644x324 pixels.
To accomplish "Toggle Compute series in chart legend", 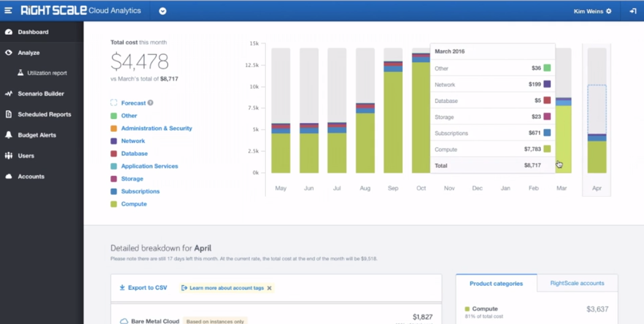I will coord(134,204).
